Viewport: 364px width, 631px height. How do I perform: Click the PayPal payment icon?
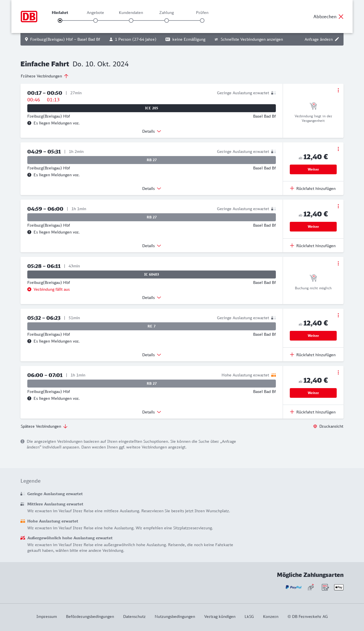293,587
